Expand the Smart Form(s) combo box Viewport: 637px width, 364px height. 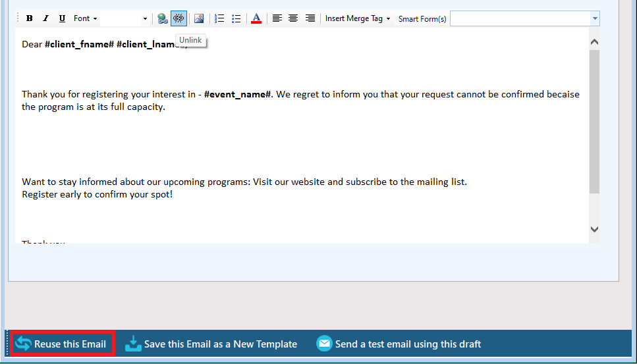(x=595, y=18)
